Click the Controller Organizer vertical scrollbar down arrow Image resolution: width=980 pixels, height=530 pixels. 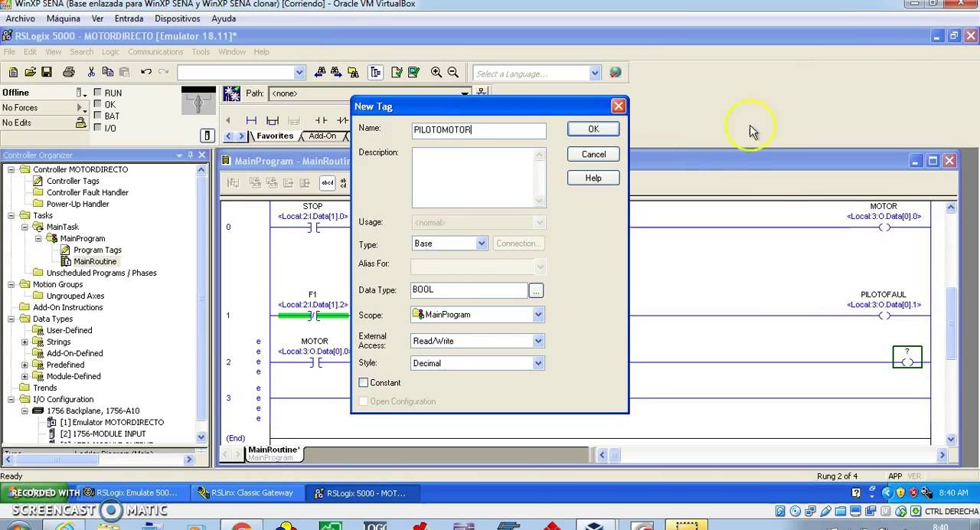click(201, 437)
